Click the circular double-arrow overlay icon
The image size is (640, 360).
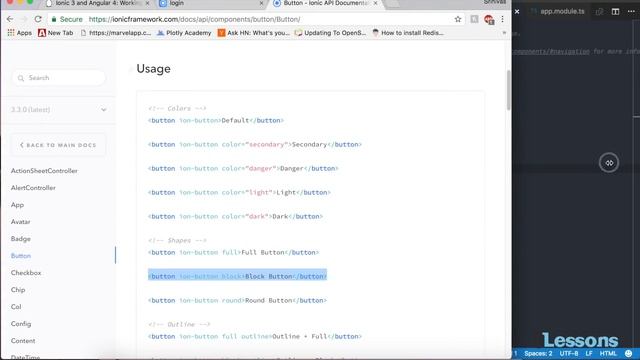click(609, 163)
